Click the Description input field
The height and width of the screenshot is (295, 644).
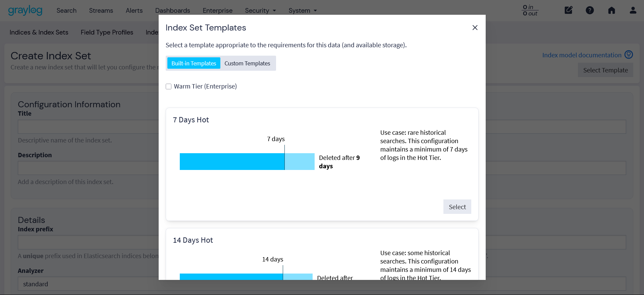click(88, 168)
